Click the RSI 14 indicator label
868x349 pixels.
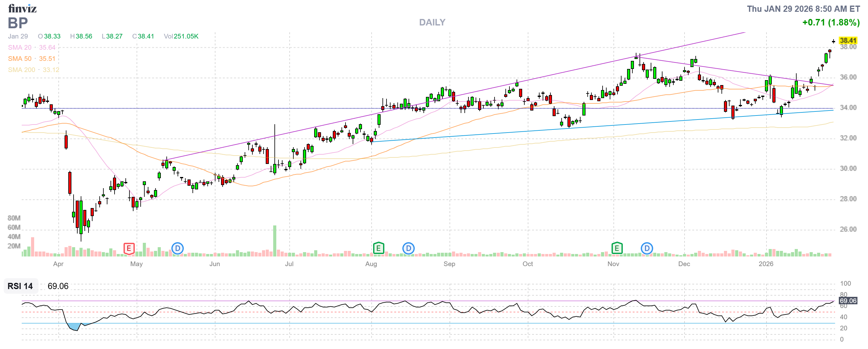[x=20, y=286]
